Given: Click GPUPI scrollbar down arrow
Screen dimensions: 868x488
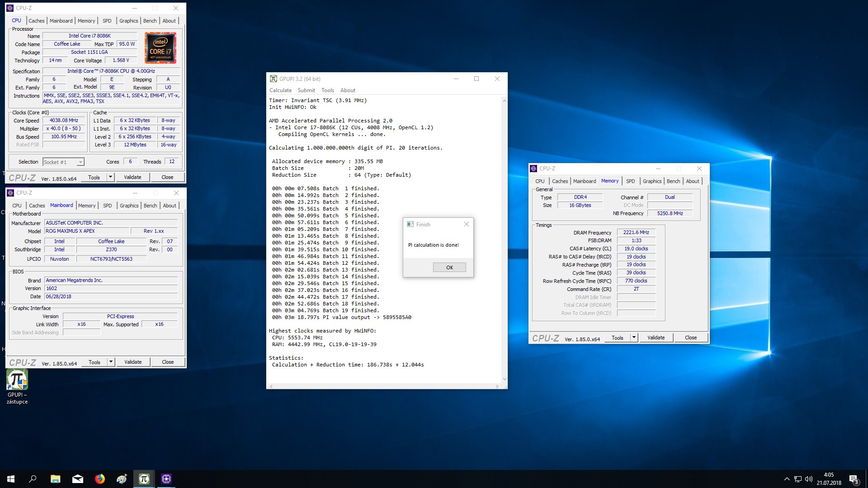Looking at the screenshot, I should (x=505, y=379).
